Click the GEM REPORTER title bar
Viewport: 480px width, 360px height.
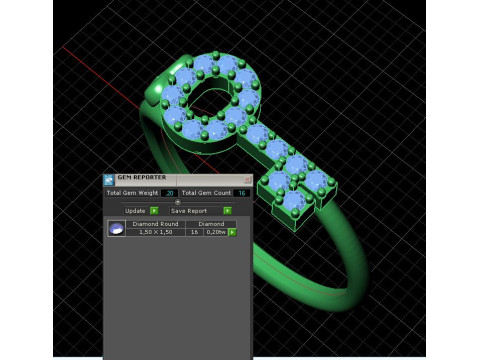pos(178,180)
